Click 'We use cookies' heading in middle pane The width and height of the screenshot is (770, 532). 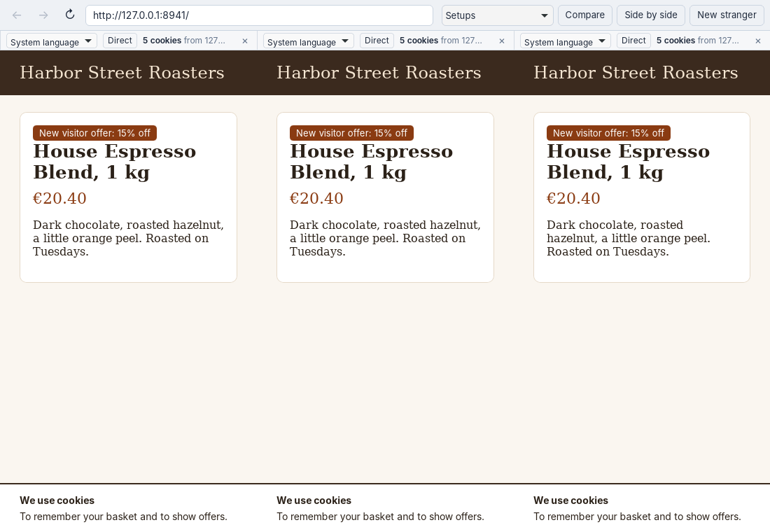click(x=314, y=500)
